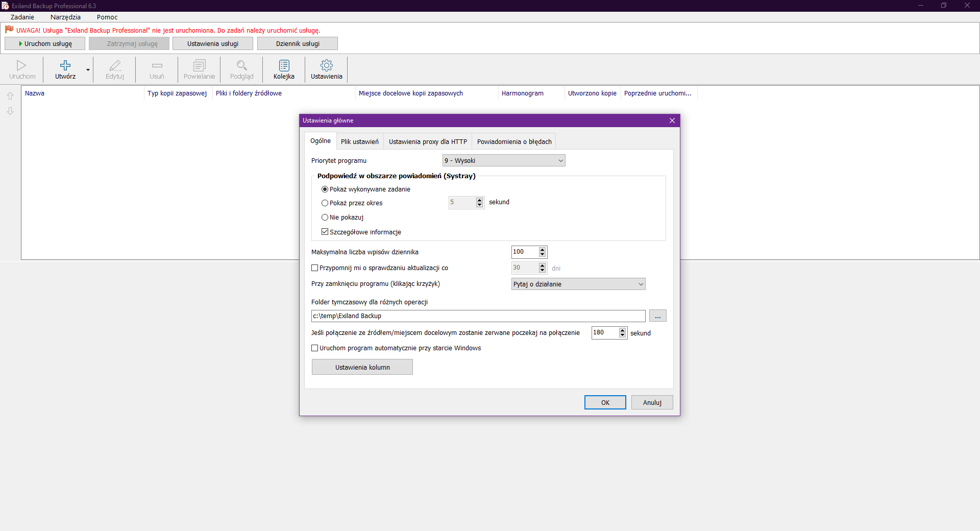Click the Powielanie (duplicate) icon
The height and width of the screenshot is (531, 980).
[x=200, y=65]
